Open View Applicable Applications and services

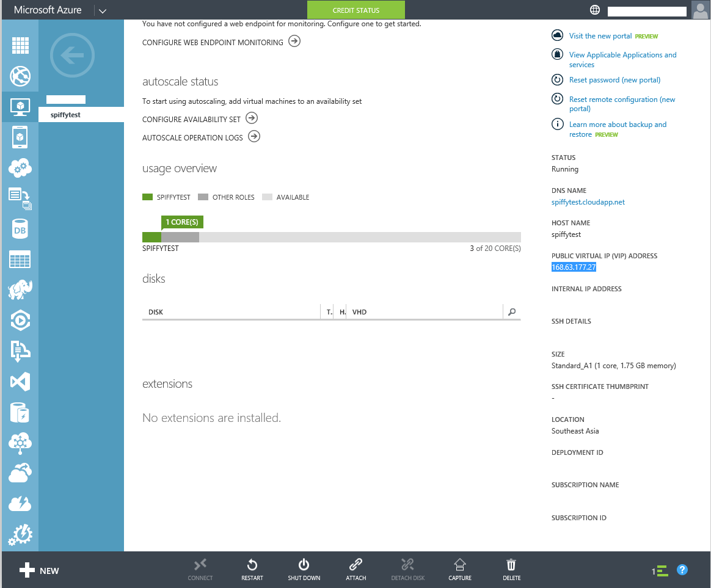pyautogui.click(x=622, y=59)
